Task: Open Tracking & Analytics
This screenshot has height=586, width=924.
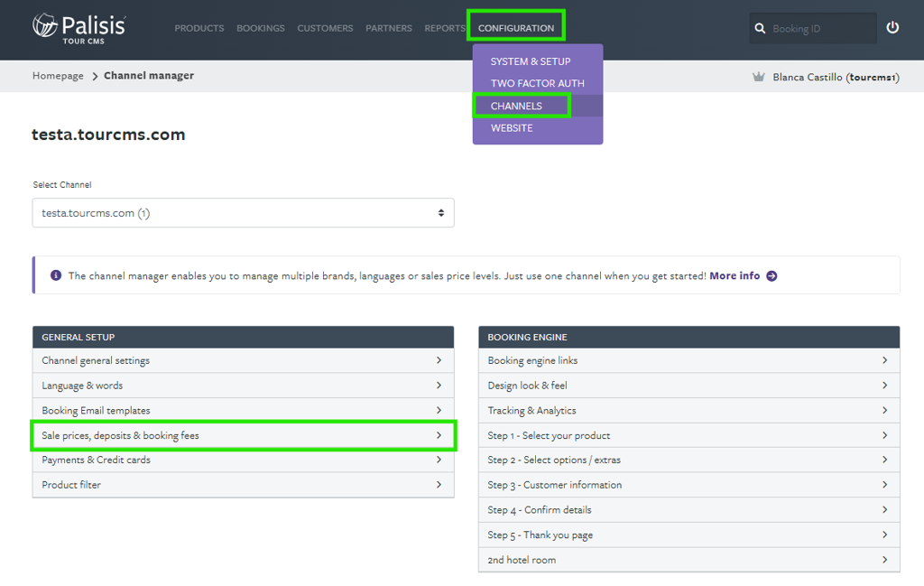Action: (688, 410)
